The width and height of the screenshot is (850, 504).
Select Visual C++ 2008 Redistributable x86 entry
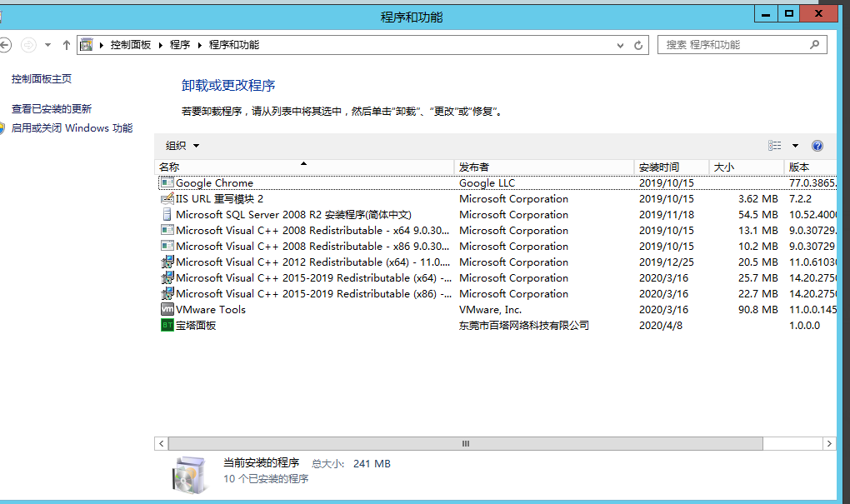pyautogui.click(x=312, y=246)
